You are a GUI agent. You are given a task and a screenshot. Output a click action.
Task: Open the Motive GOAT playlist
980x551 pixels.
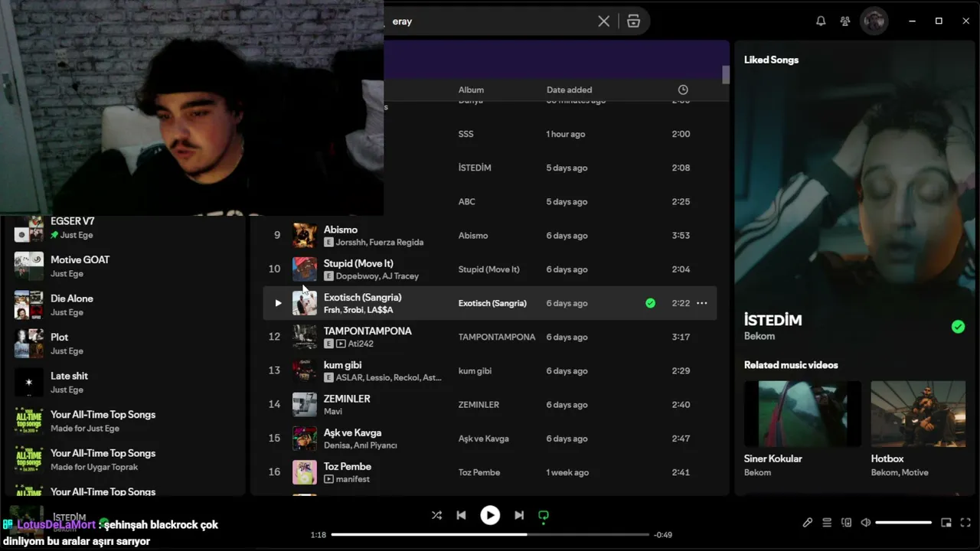pyautogui.click(x=126, y=266)
